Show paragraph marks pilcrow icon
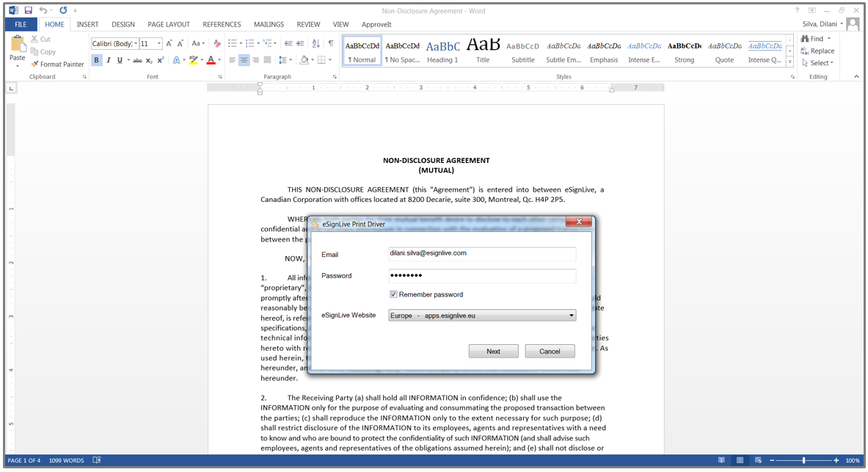 tap(330, 44)
